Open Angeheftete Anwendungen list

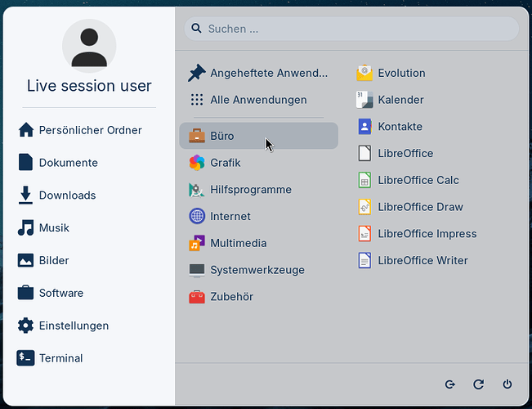[258, 73]
